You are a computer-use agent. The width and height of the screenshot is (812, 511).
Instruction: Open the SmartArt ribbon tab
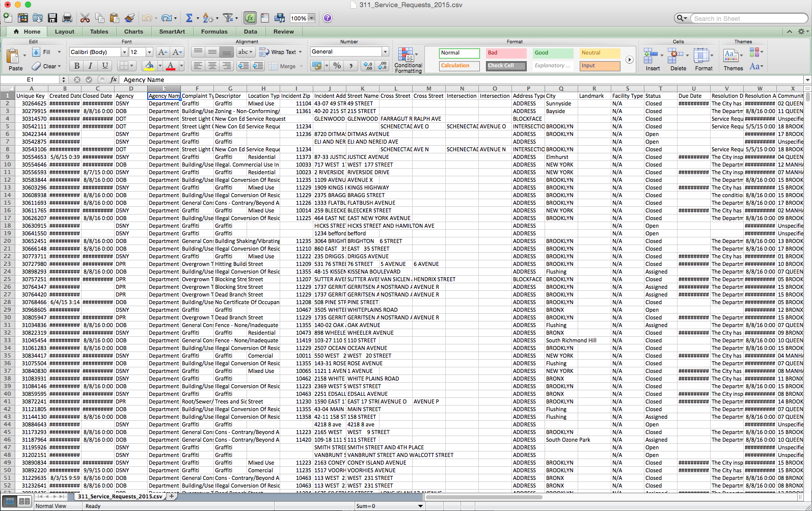(x=172, y=32)
